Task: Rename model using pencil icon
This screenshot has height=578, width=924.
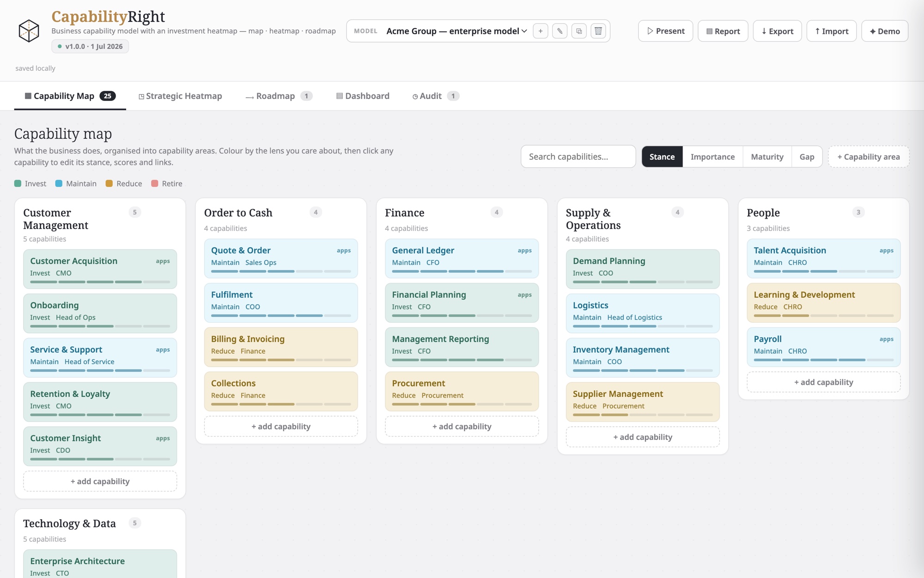Action: 560,31
